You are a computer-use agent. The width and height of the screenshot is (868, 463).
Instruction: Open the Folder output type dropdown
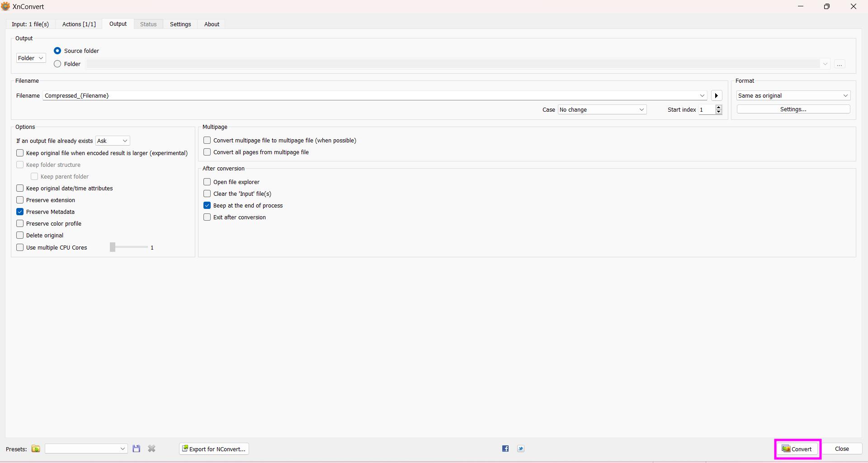(x=31, y=58)
